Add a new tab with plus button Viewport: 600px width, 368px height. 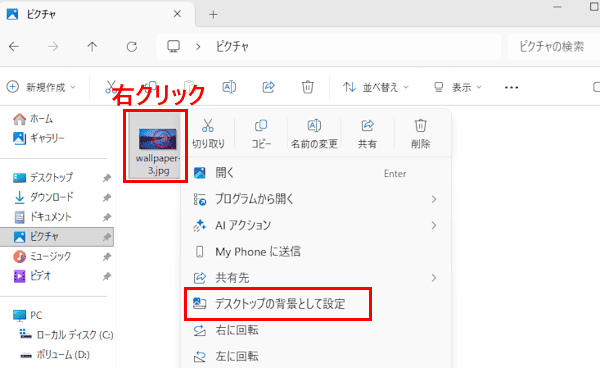pos(213,15)
